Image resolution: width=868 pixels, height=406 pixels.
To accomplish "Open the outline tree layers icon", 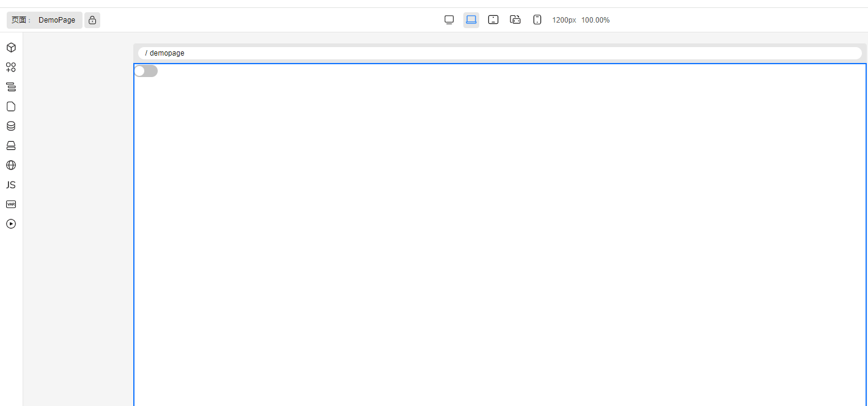I will 11,87.
